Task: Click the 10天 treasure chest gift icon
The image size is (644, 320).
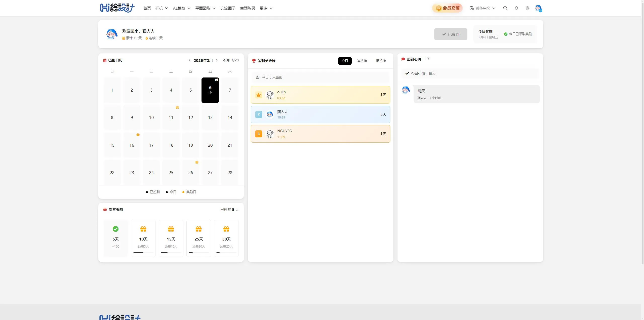Action: pos(143,229)
